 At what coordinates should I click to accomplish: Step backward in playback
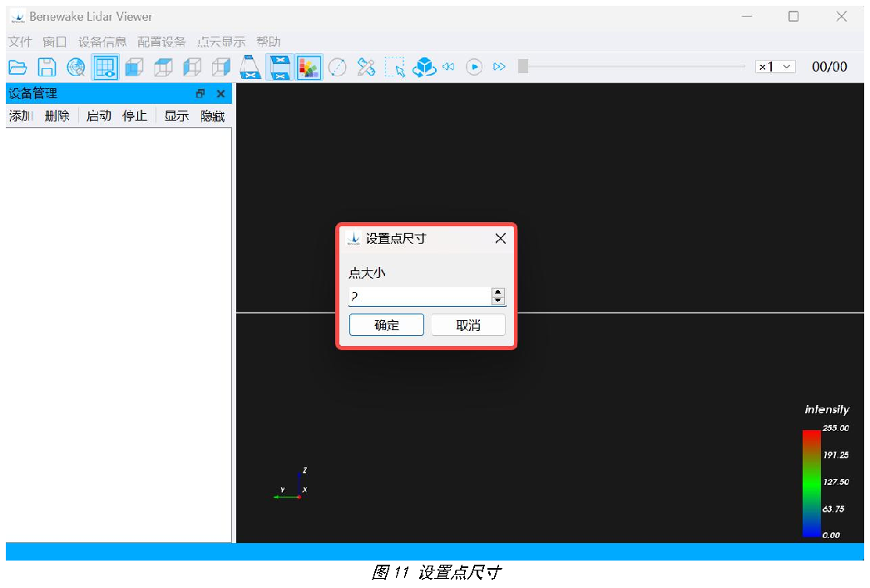click(x=448, y=67)
